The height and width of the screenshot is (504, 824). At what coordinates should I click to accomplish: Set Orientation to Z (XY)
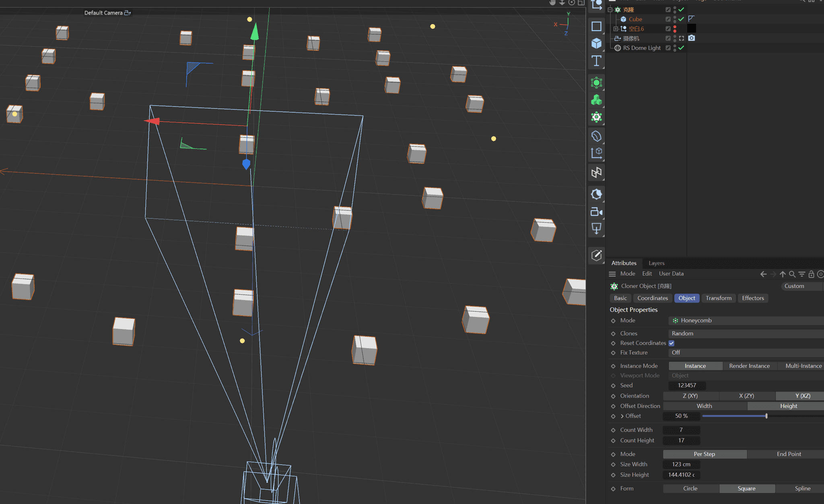[690, 396]
